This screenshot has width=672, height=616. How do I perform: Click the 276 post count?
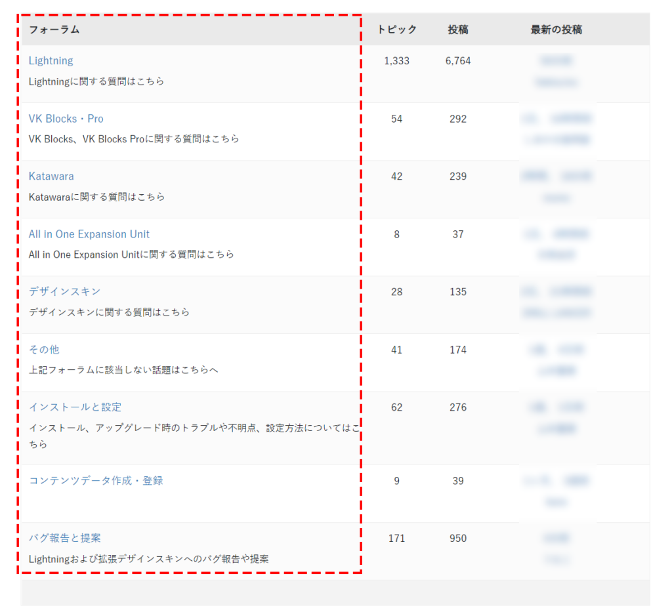[x=457, y=407]
